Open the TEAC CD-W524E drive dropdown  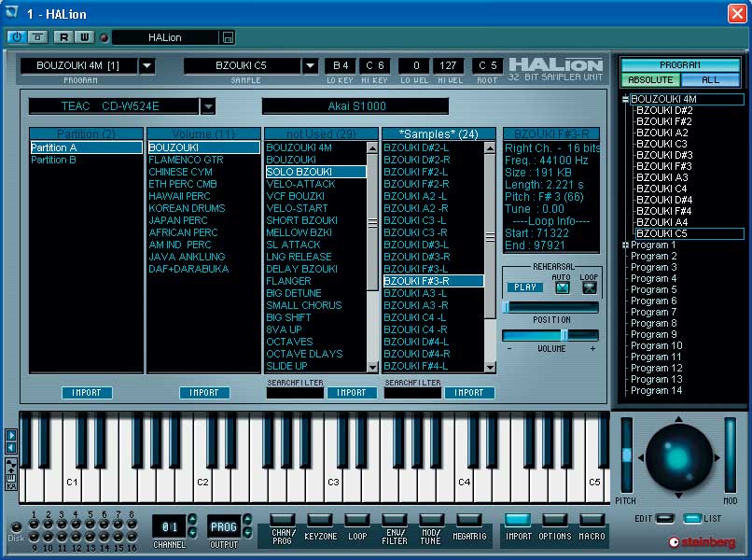click(x=208, y=106)
